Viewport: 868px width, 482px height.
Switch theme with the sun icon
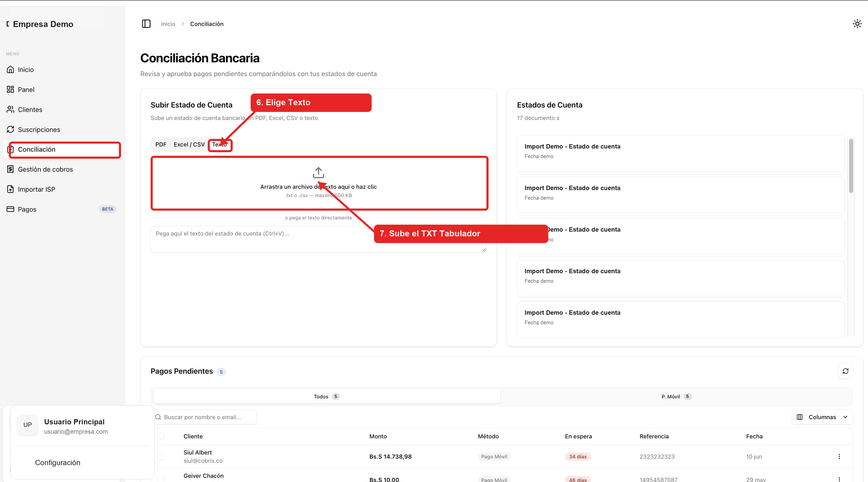pos(857,24)
